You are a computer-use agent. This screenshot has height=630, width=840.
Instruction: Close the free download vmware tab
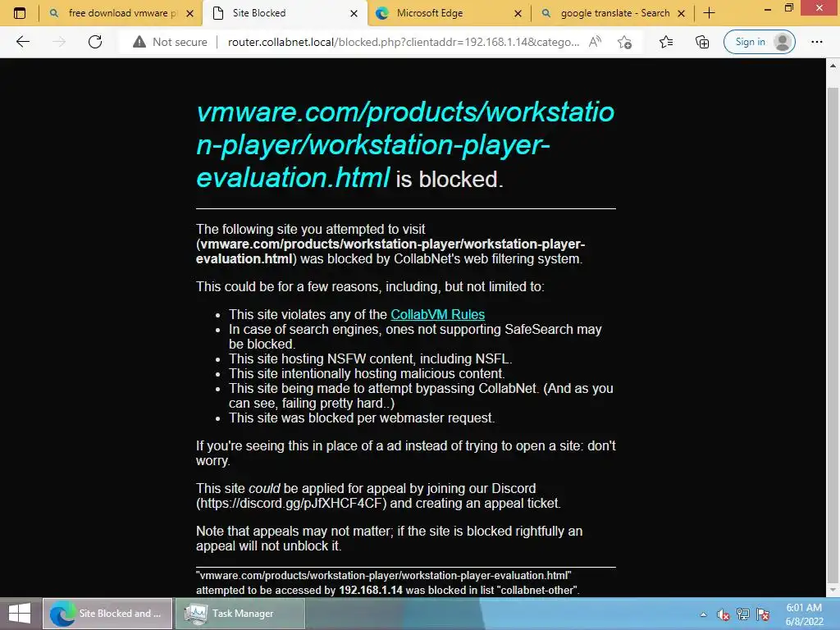coord(189,13)
